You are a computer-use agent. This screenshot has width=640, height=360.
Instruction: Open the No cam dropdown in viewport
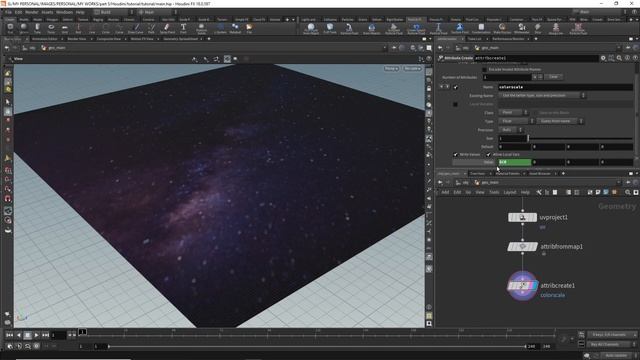412,69
